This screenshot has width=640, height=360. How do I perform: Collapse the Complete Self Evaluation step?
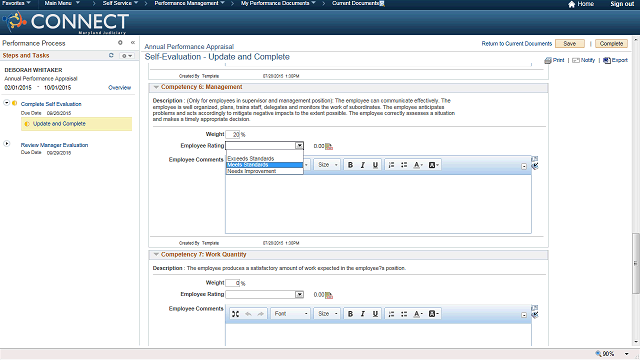point(7,103)
